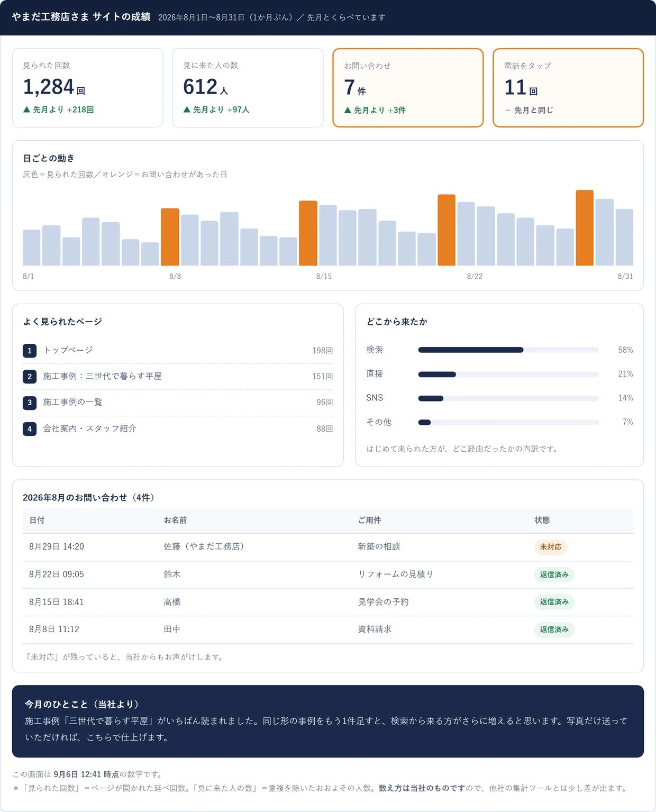Viewport: 656px width, 812px height.
Task: Open the お問い合わせ 7件 highlighted card
Action: pyautogui.click(x=408, y=88)
